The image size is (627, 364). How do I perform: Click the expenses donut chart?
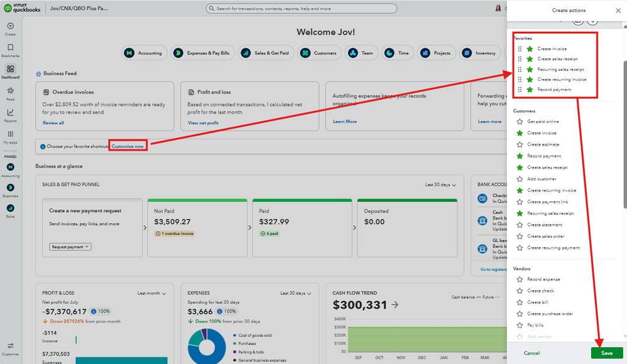click(x=207, y=346)
